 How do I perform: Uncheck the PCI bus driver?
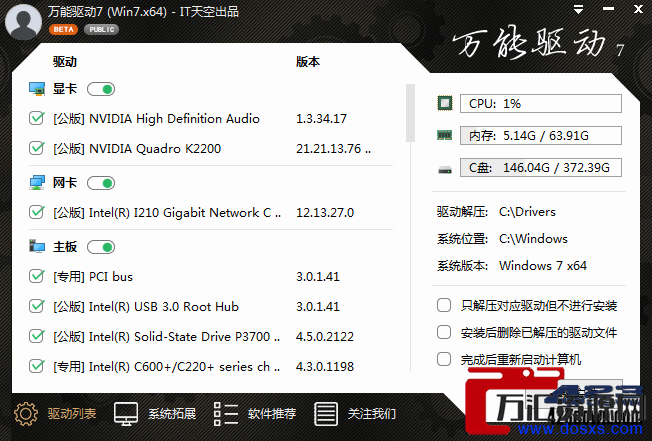37,276
